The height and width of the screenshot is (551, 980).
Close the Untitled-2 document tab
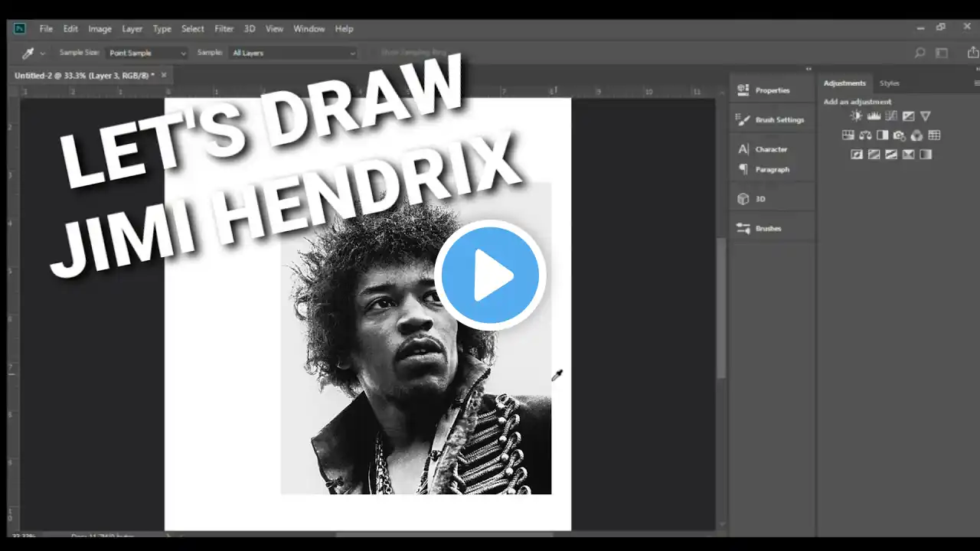[x=164, y=75]
